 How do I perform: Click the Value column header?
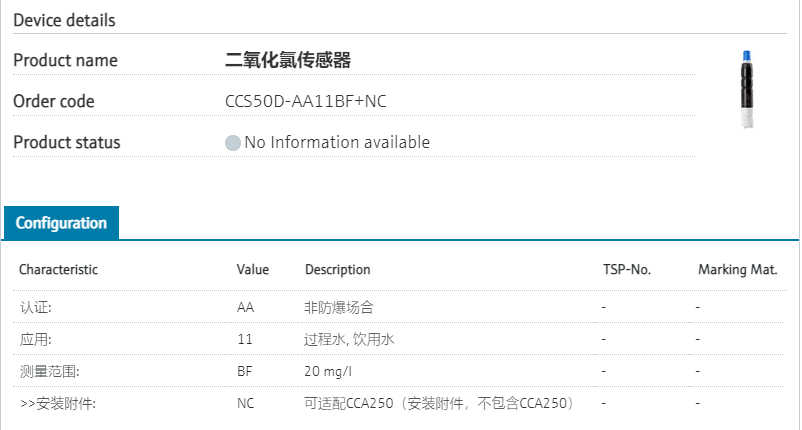coord(252,270)
